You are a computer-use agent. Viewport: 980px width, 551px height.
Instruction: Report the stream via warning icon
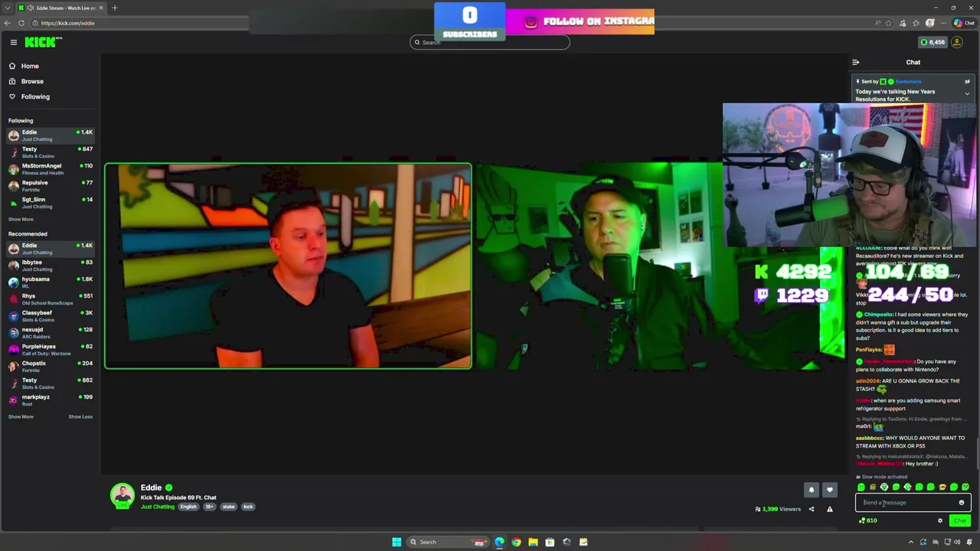coord(829,509)
